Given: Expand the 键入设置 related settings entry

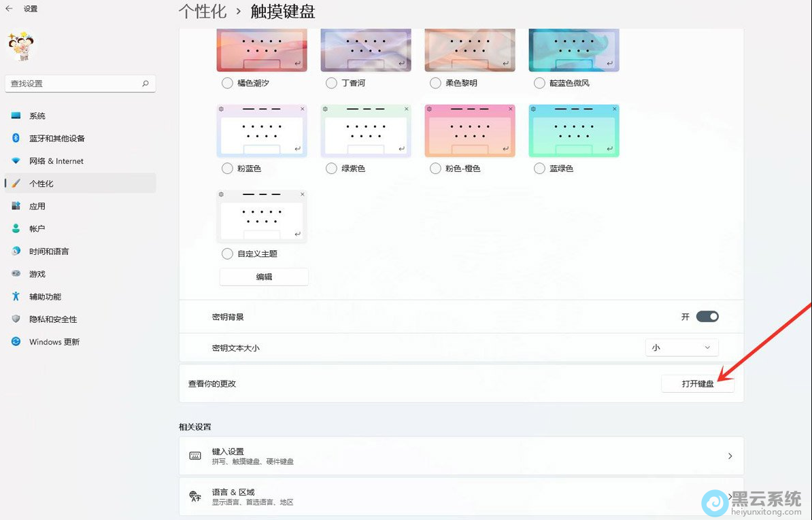Looking at the screenshot, I should pos(460,455).
